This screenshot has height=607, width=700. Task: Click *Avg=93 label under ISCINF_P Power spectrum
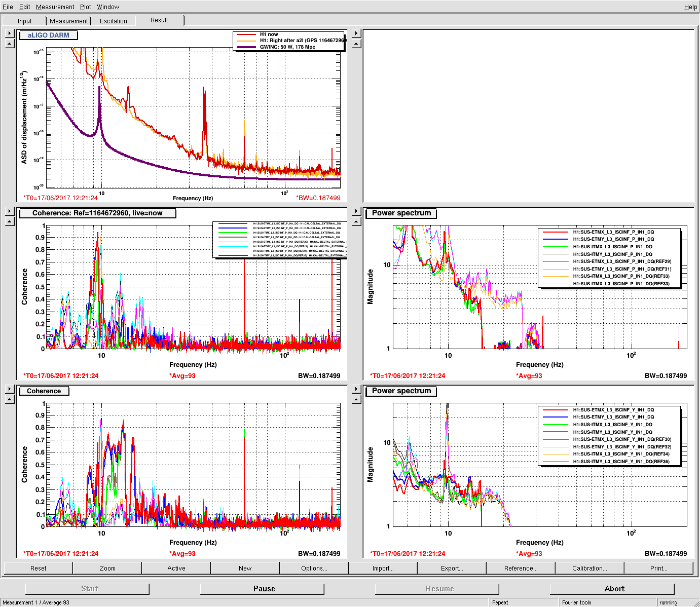(x=529, y=376)
